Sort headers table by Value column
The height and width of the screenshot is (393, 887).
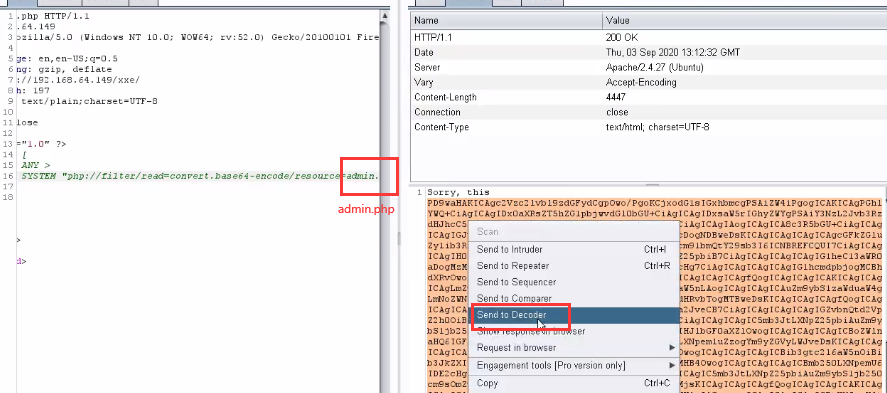click(744, 20)
